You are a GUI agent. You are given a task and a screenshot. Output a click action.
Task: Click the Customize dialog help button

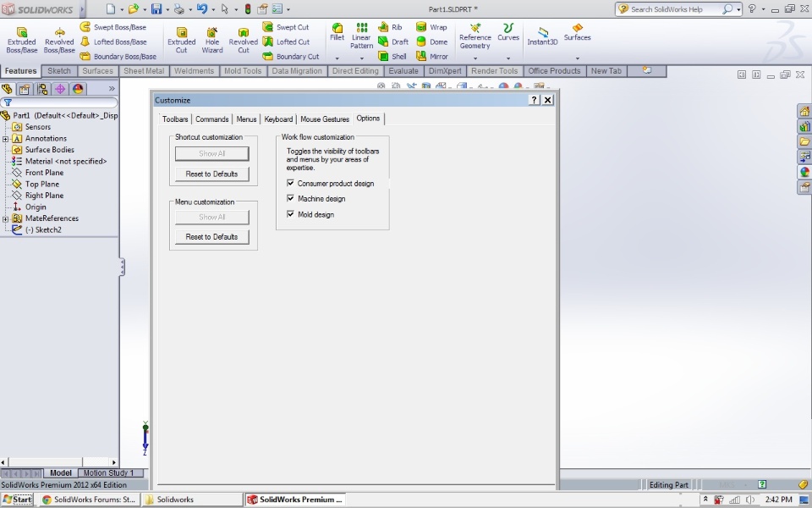click(534, 100)
